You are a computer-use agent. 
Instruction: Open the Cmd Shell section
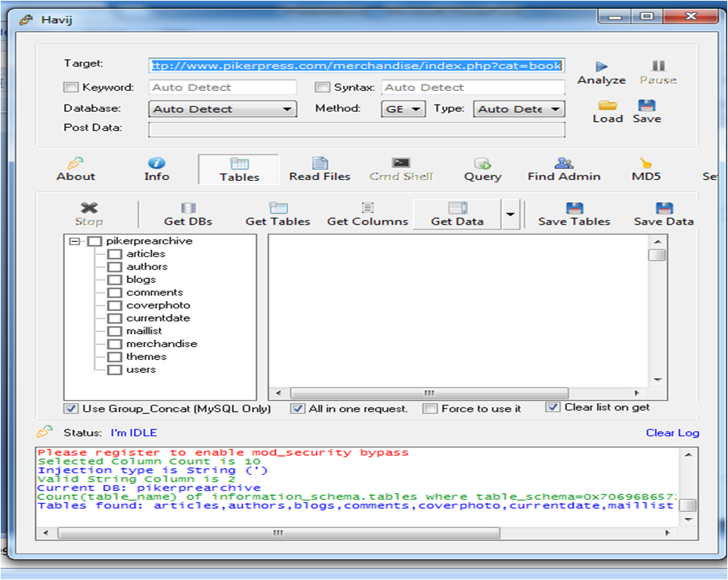tap(401, 169)
